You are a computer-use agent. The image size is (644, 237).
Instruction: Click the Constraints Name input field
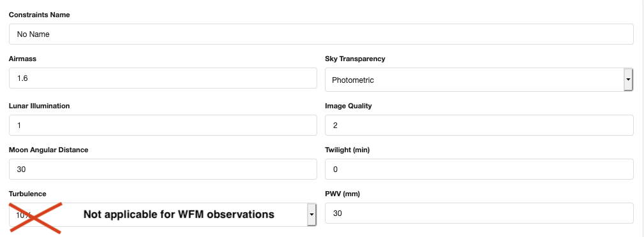(321, 34)
